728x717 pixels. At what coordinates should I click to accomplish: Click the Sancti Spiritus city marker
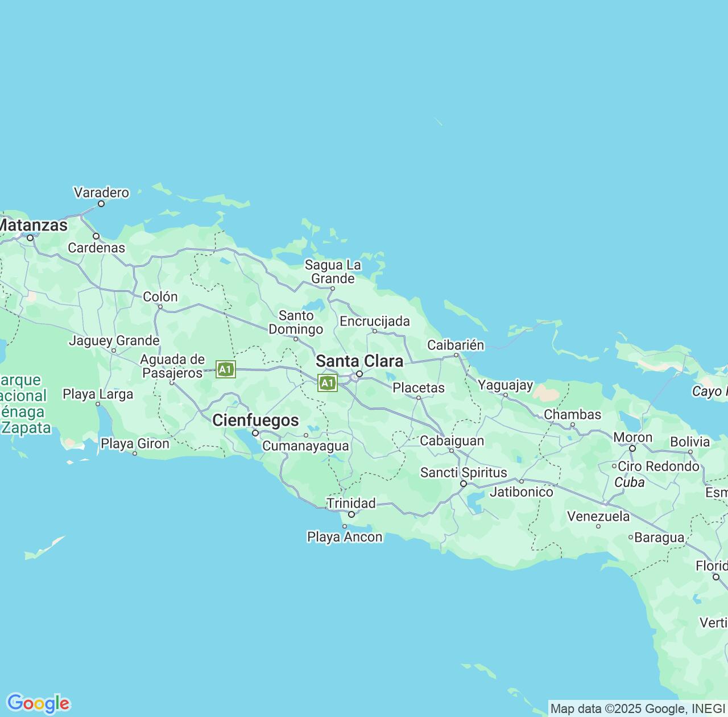click(464, 484)
